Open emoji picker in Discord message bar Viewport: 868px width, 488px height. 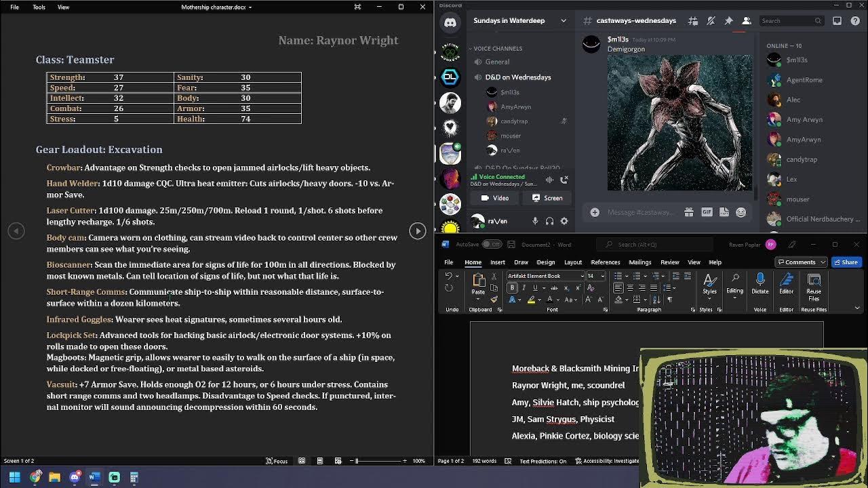(741, 212)
